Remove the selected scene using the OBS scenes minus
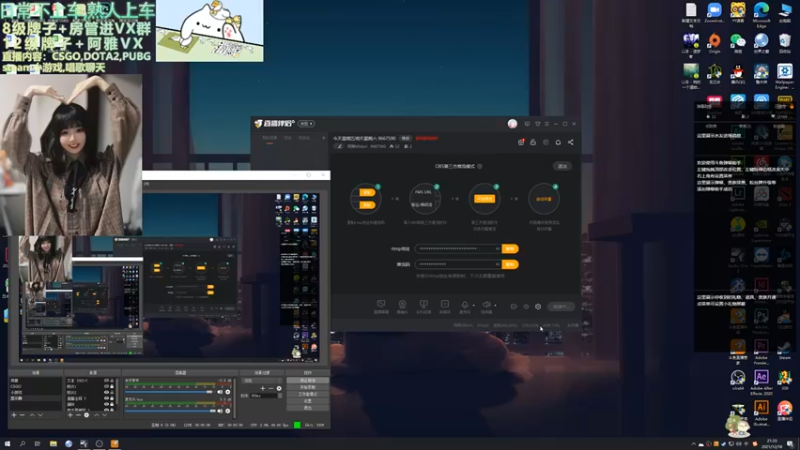 [22, 415]
